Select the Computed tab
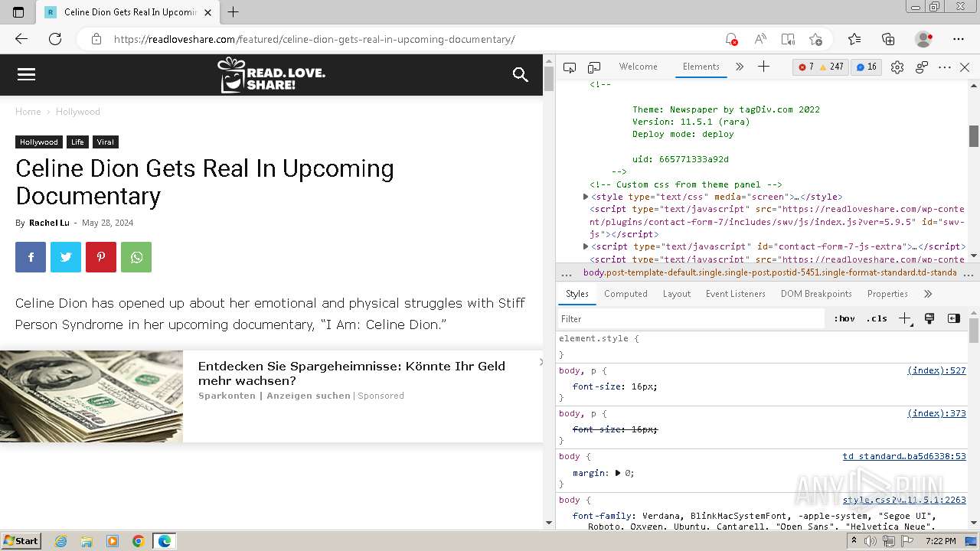 tap(626, 294)
